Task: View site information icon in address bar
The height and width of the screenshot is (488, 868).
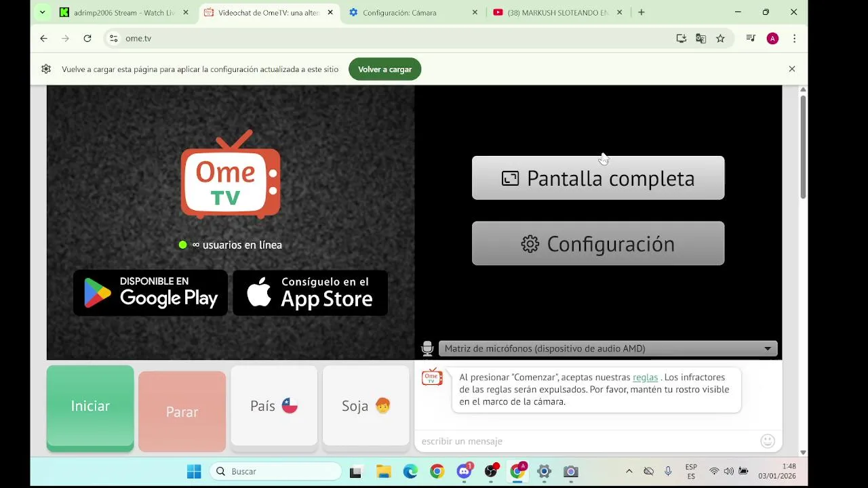Action: click(x=113, y=39)
